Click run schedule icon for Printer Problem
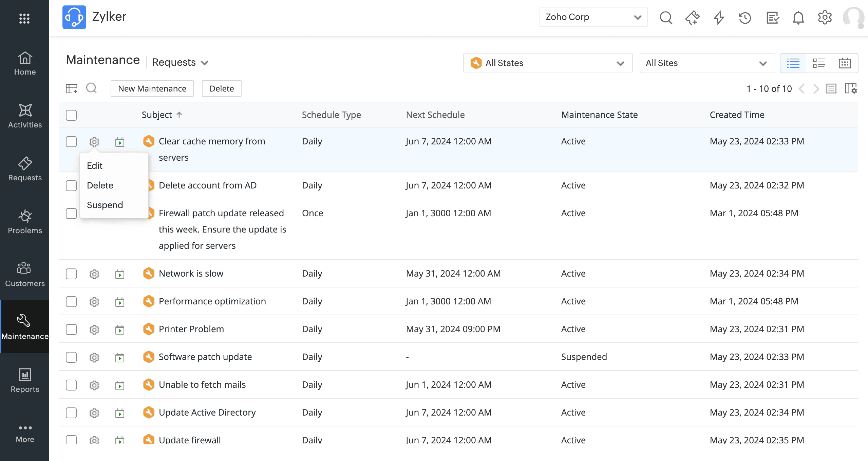This screenshot has height=461, width=868. (119, 329)
